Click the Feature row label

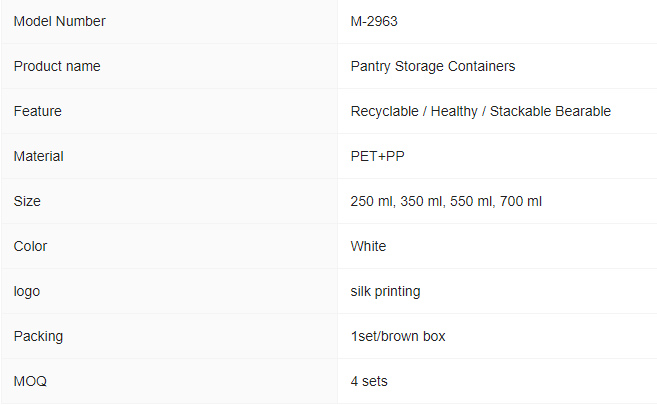pos(38,111)
